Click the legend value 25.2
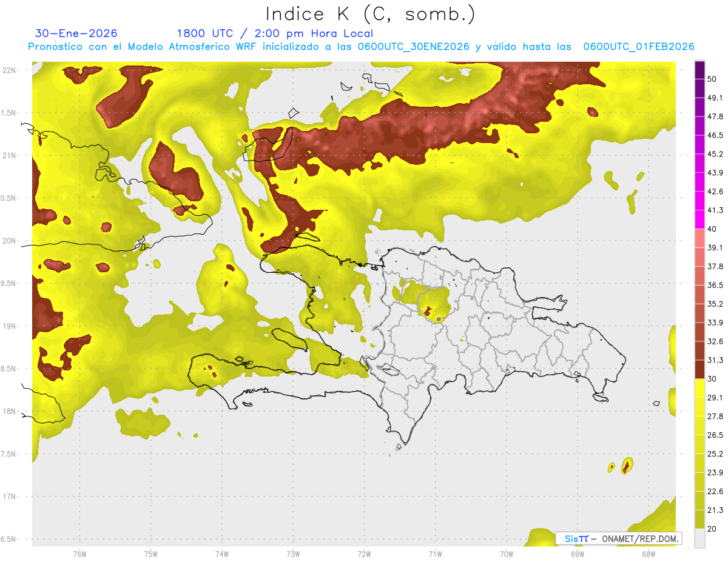This screenshot has width=728, height=562. [715, 454]
